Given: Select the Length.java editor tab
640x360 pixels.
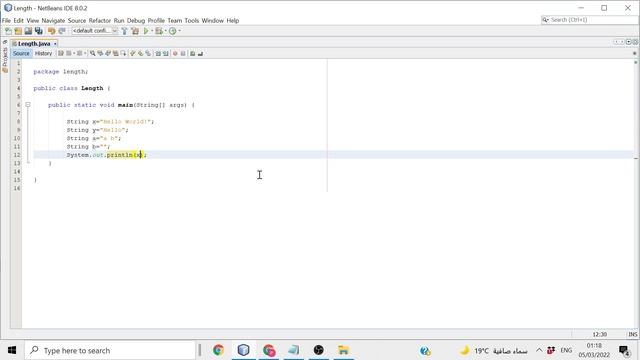Looking at the screenshot, I should (x=34, y=44).
